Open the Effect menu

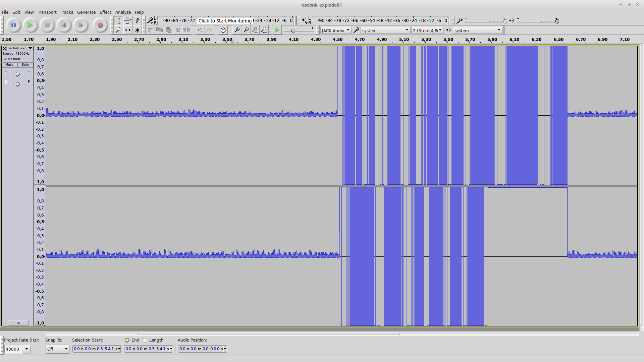105,12
